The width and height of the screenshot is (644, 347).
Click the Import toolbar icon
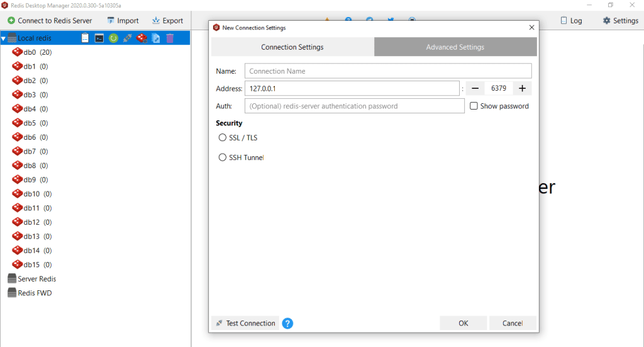click(x=111, y=20)
